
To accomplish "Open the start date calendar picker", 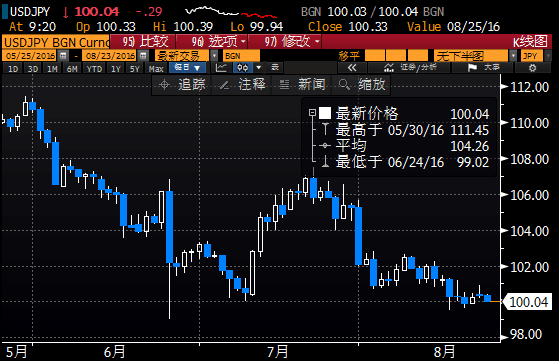I will click(63, 56).
